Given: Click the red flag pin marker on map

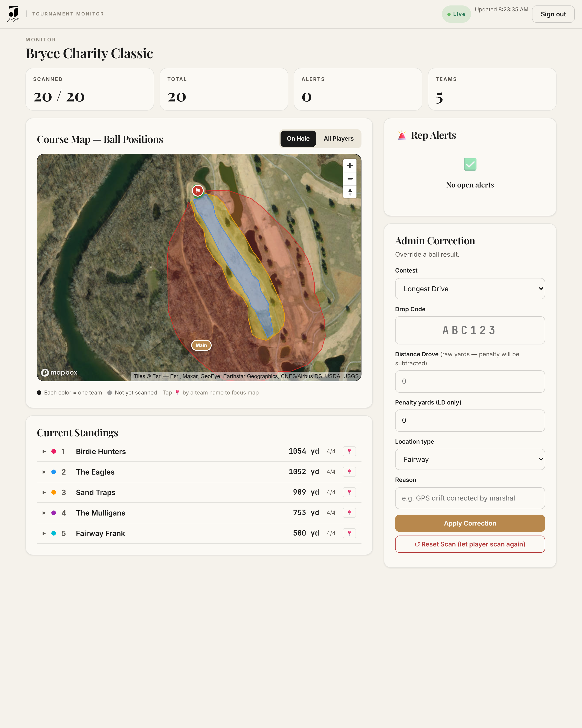Looking at the screenshot, I should (x=198, y=190).
